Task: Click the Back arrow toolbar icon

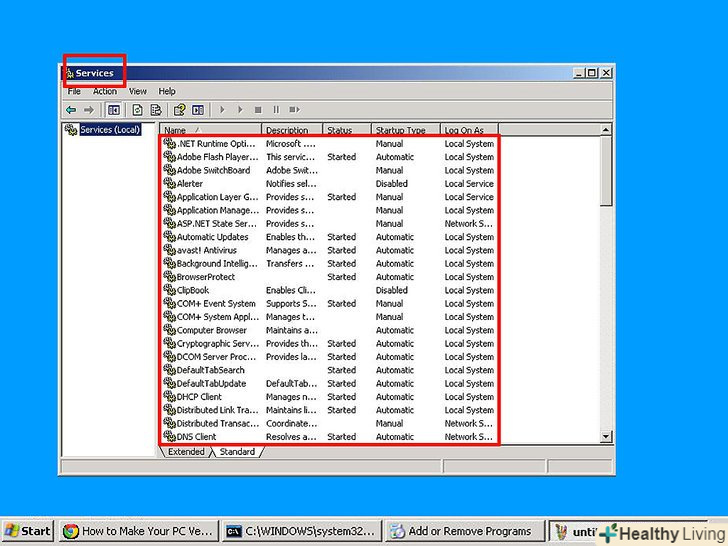Action: (x=71, y=109)
